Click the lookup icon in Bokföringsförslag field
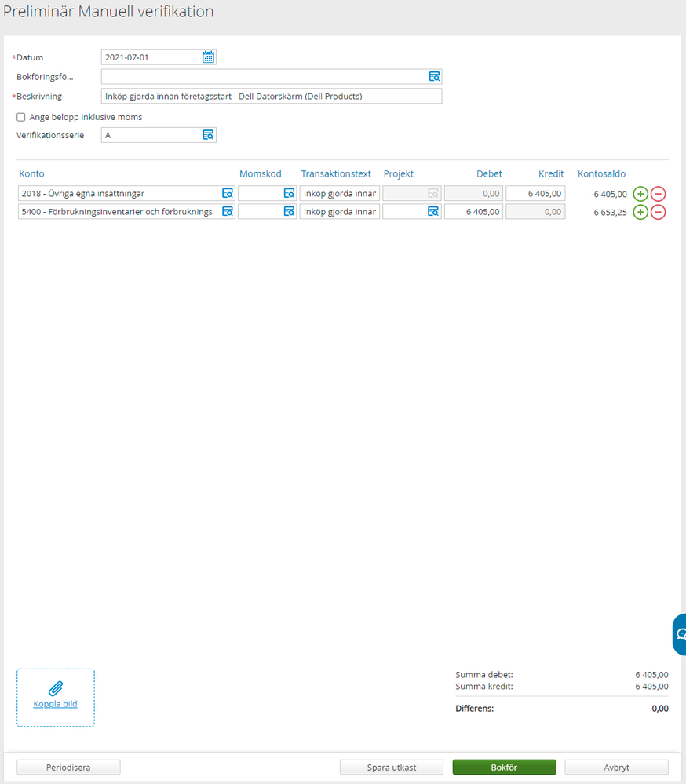686x784 pixels. coord(434,76)
